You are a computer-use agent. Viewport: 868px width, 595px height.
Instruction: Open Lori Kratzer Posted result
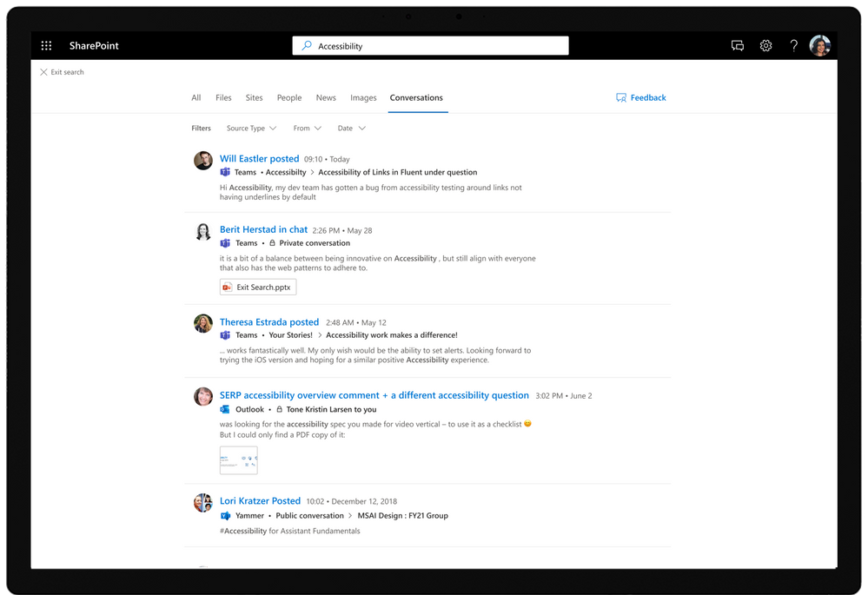tap(260, 501)
